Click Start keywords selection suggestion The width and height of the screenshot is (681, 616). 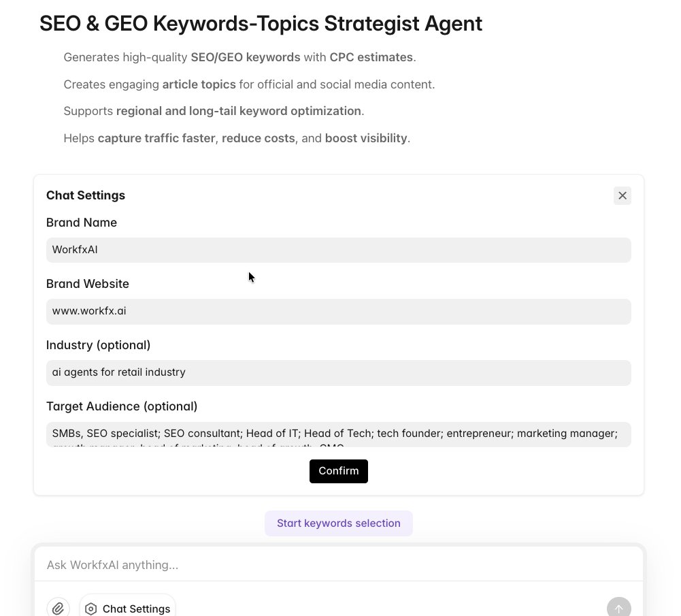point(338,523)
